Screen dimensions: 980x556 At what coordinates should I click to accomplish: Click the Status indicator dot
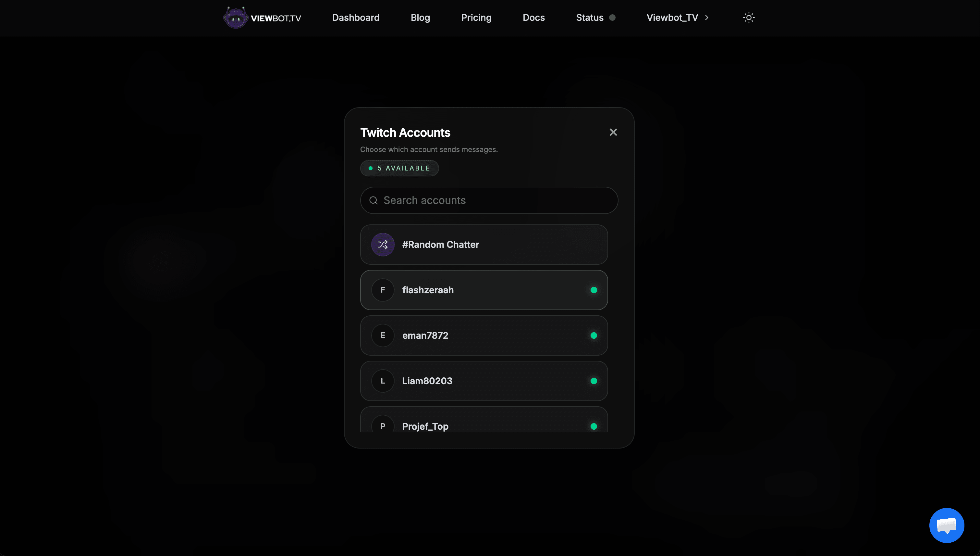tap(612, 18)
